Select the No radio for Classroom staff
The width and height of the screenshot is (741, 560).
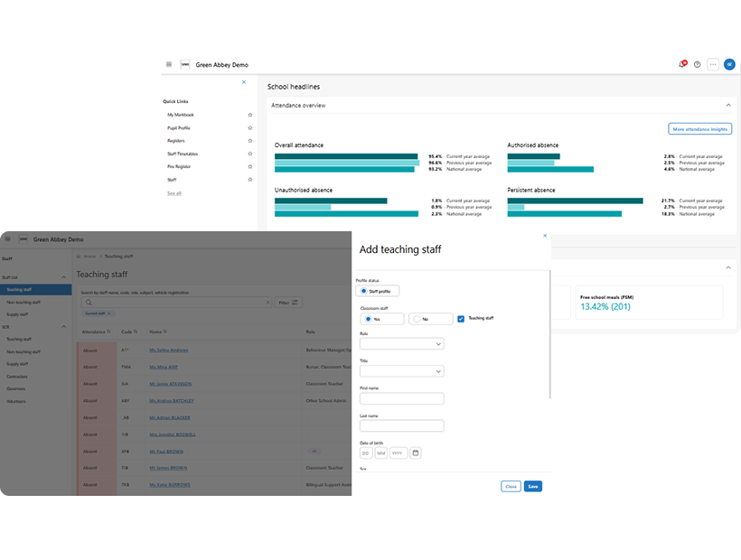(416, 319)
